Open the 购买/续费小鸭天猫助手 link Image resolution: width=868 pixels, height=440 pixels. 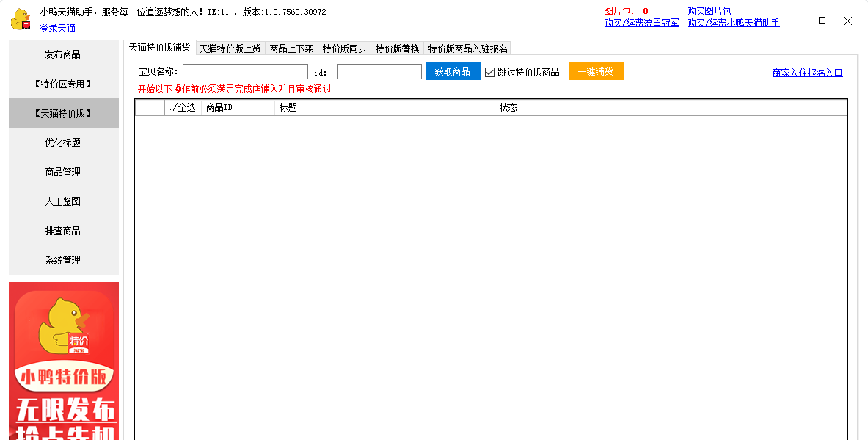(734, 23)
